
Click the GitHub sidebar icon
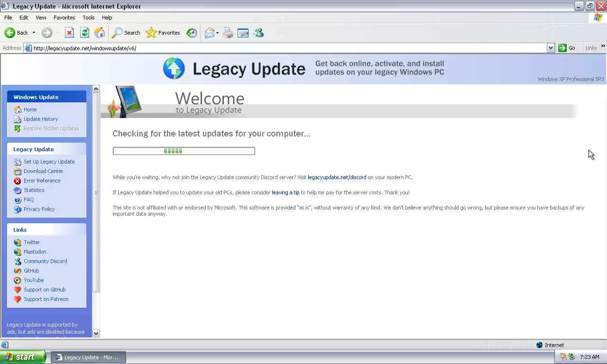click(18, 271)
